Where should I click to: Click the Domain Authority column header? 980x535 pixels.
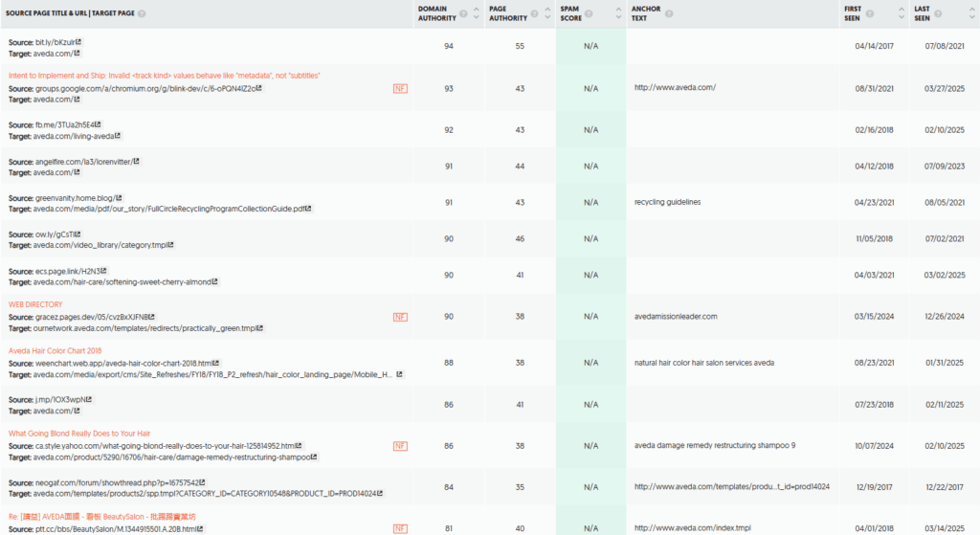[436, 13]
